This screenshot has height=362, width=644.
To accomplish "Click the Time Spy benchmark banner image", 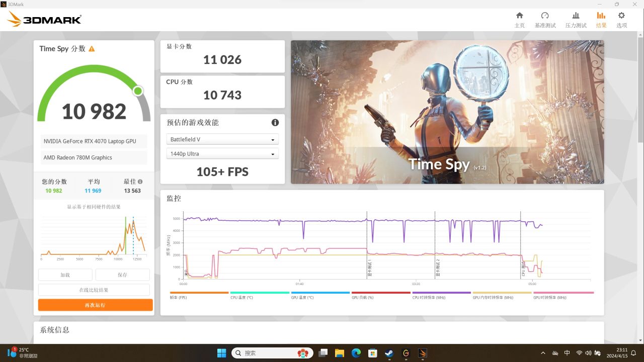I will (447, 112).
